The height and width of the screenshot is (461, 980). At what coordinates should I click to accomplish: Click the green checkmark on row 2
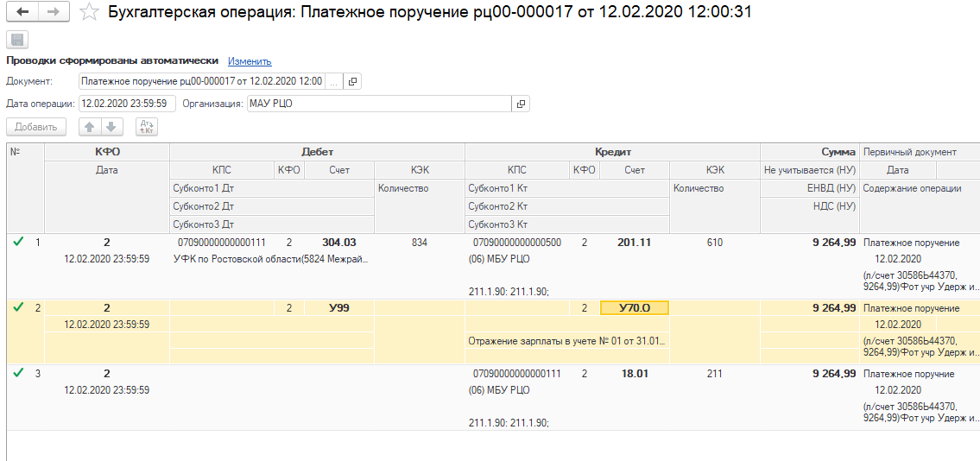pyautogui.click(x=18, y=307)
